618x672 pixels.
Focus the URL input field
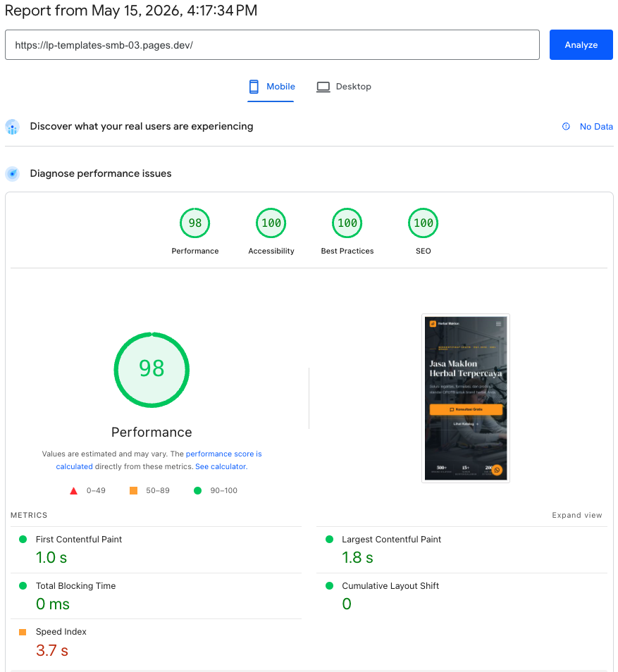[272, 44]
